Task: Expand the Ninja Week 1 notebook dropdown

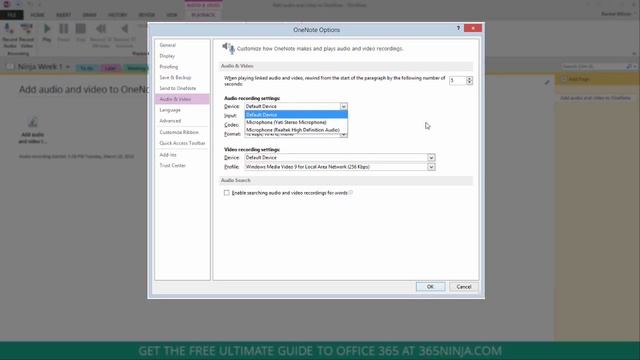Action: (68, 67)
